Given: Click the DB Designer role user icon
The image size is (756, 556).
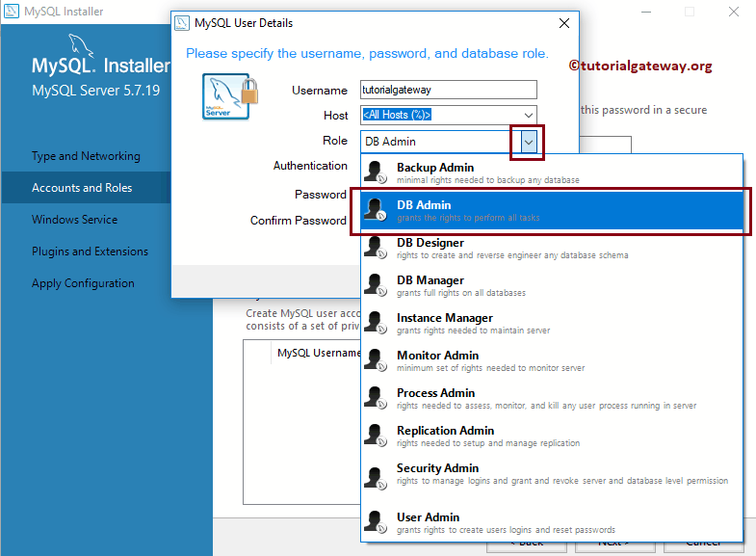Looking at the screenshot, I should coord(376,248).
